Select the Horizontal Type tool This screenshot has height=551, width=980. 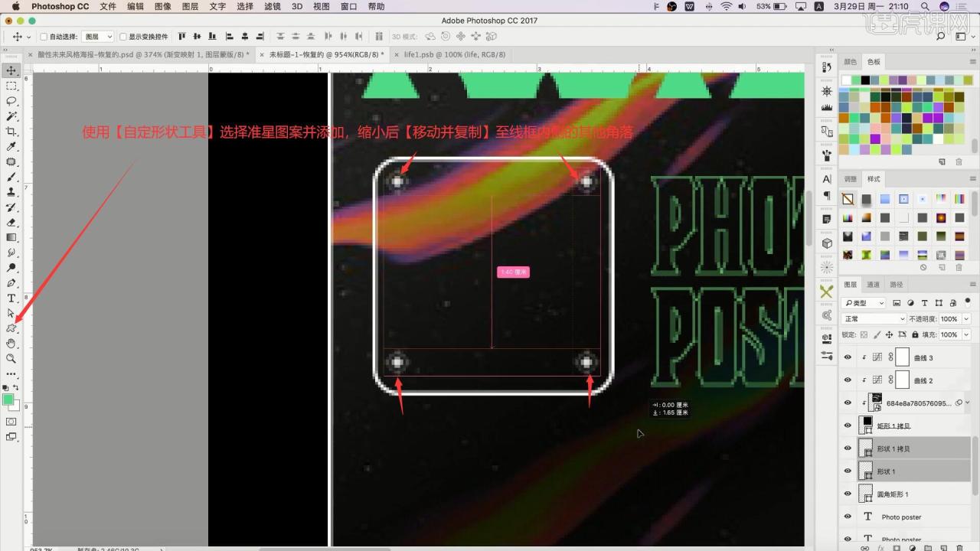[11, 298]
